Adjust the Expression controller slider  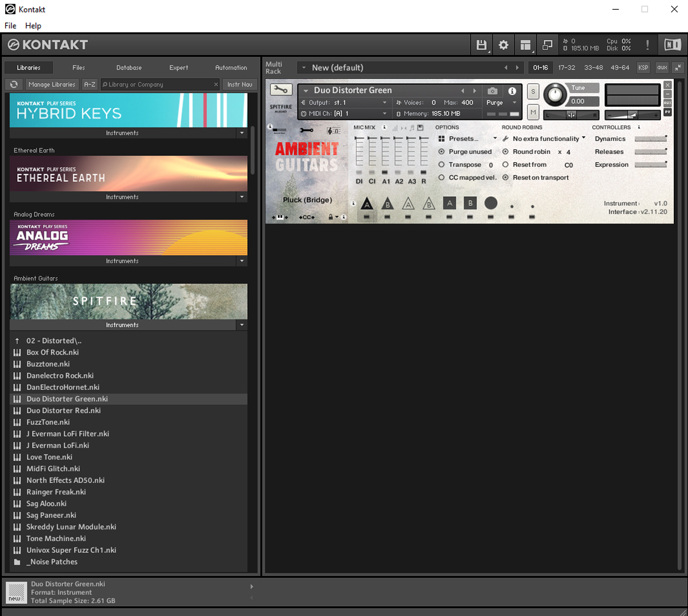pyautogui.click(x=651, y=165)
